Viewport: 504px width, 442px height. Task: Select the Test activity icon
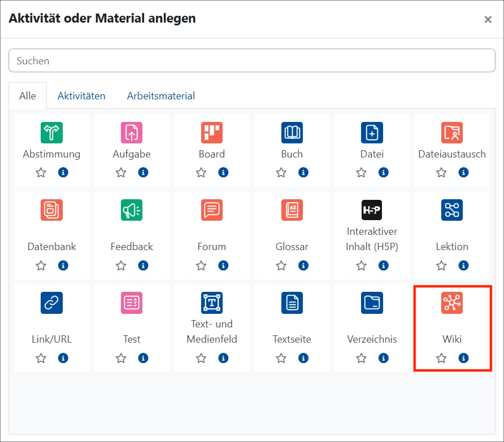131,303
